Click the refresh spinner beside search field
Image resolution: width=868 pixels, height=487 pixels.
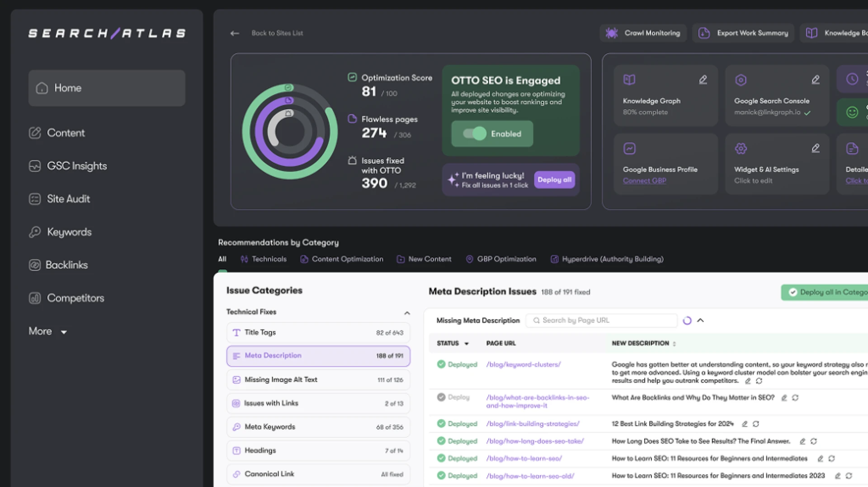(x=687, y=320)
